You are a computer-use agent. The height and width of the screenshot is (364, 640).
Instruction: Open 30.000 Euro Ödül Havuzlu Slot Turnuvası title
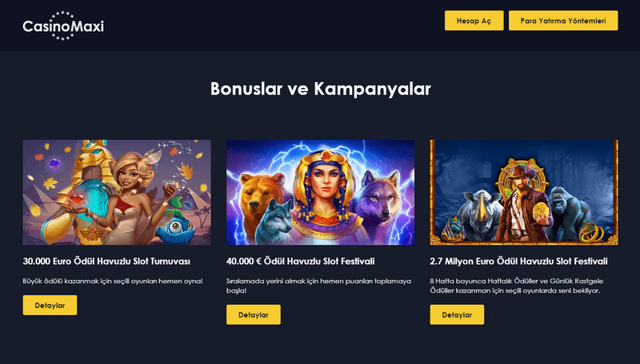(x=106, y=261)
